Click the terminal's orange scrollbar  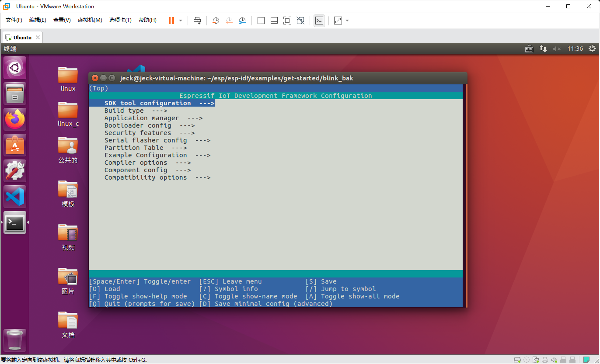pyautogui.click(x=466, y=195)
